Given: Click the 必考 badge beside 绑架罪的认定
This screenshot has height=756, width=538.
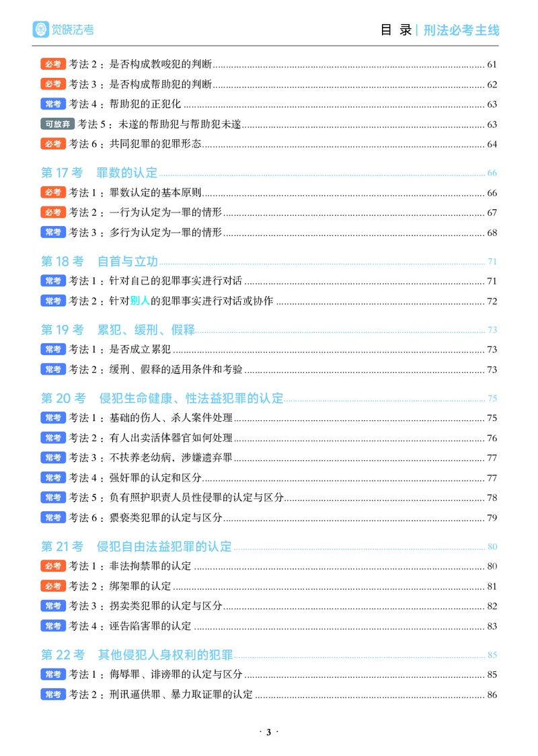Looking at the screenshot, I should point(53,587).
